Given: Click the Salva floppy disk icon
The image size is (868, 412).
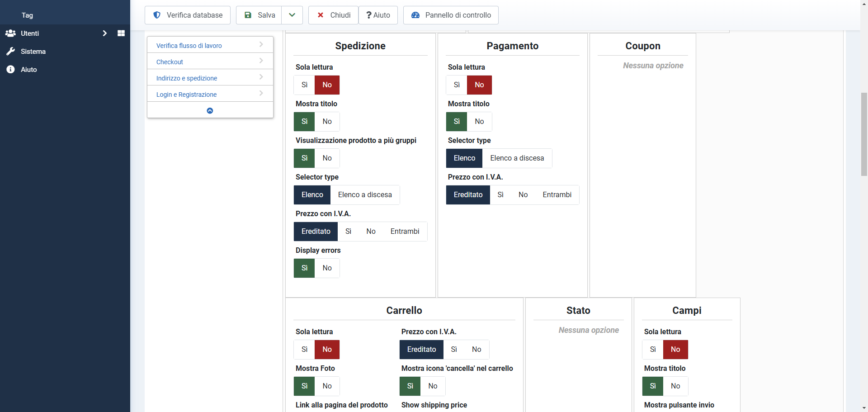Looking at the screenshot, I should 248,15.
